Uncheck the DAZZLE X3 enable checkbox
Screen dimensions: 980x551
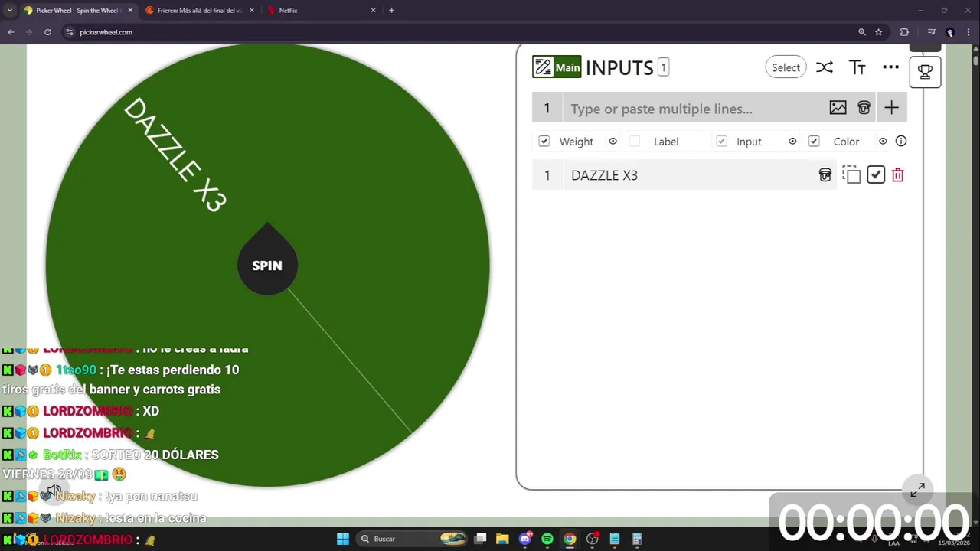tap(876, 175)
